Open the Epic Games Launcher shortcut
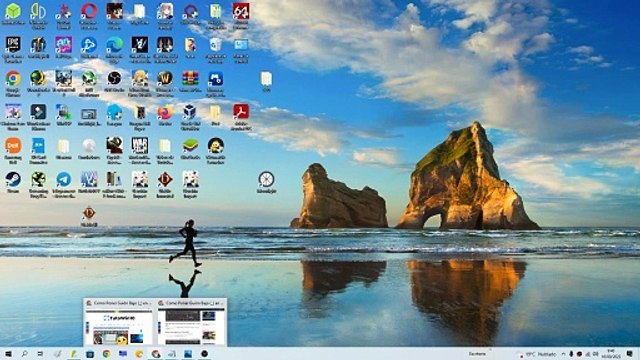The width and height of the screenshot is (640, 360). click(13, 45)
